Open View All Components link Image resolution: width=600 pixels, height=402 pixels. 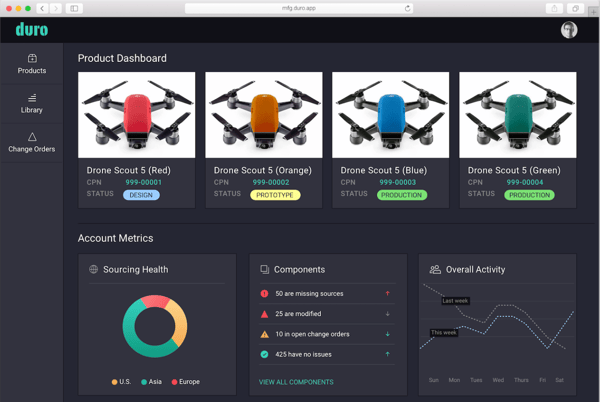coord(296,382)
